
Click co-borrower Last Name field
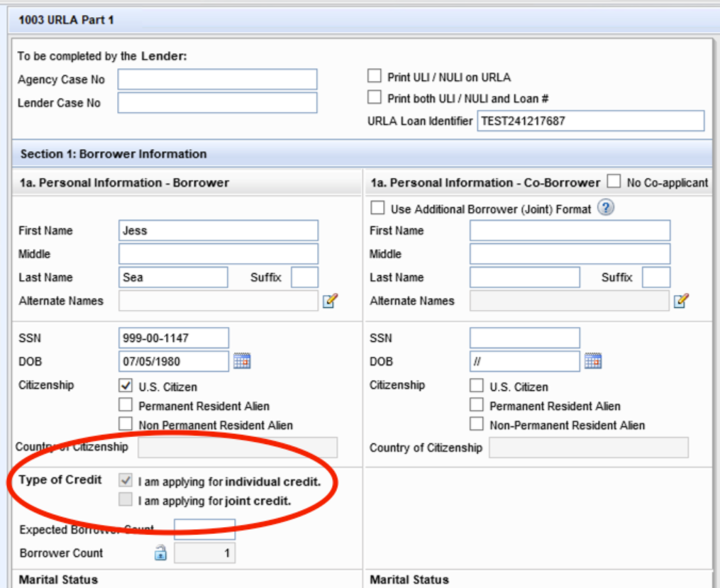point(524,277)
